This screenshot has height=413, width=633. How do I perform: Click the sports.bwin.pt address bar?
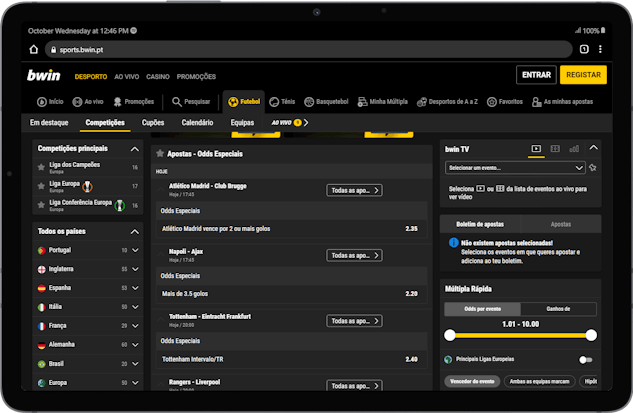click(x=308, y=50)
